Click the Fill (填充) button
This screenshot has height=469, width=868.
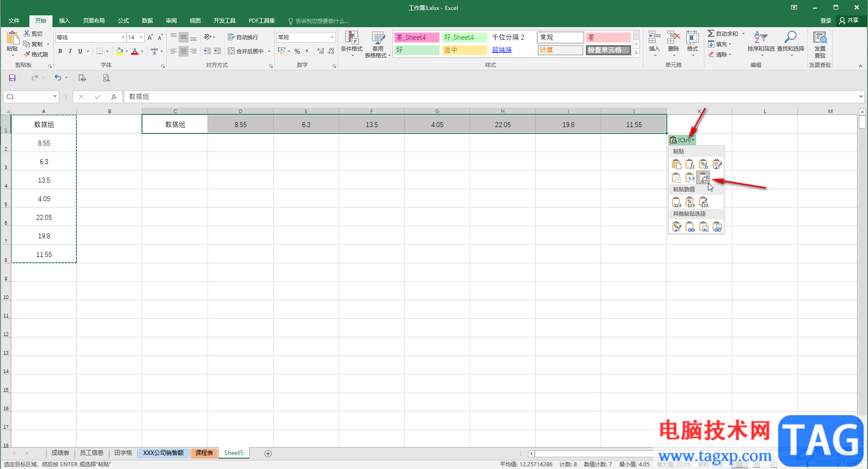coord(719,44)
